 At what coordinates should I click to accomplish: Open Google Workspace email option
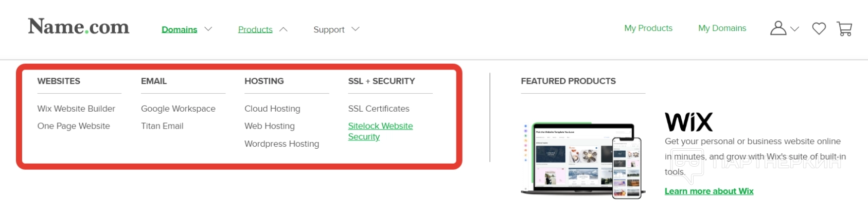pos(178,109)
